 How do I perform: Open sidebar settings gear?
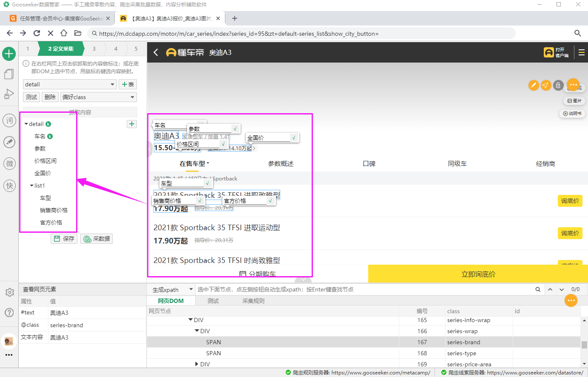pos(9,292)
